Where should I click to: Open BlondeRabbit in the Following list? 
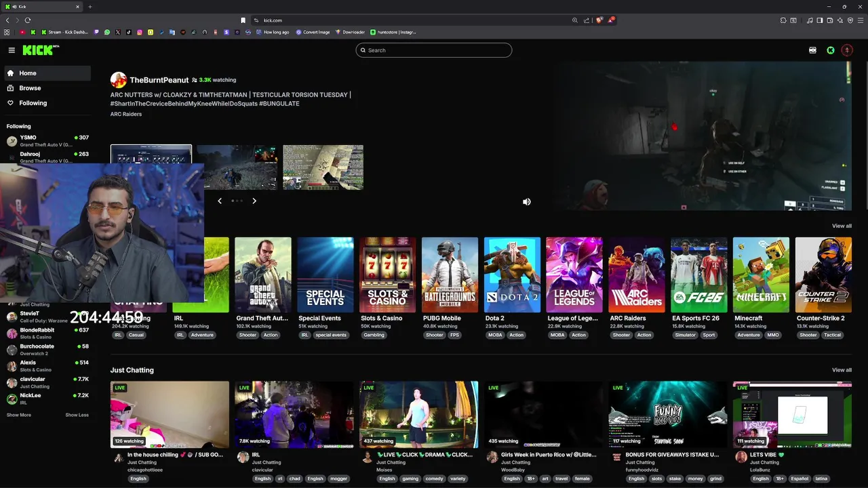[47, 333]
